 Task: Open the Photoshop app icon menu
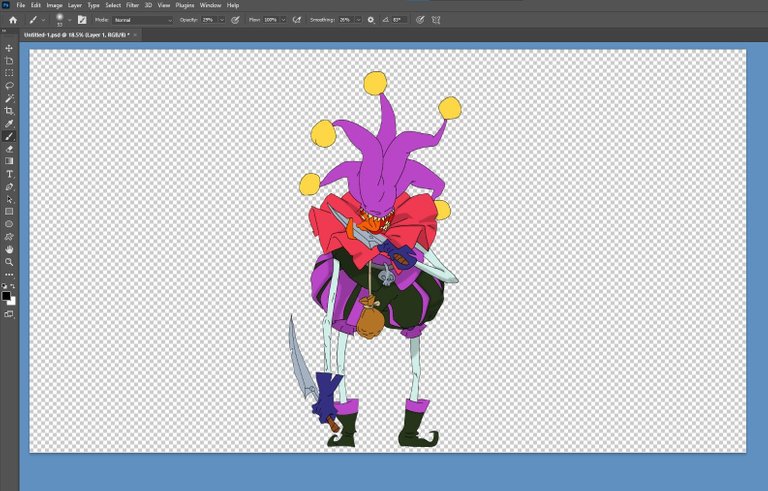tap(6, 5)
